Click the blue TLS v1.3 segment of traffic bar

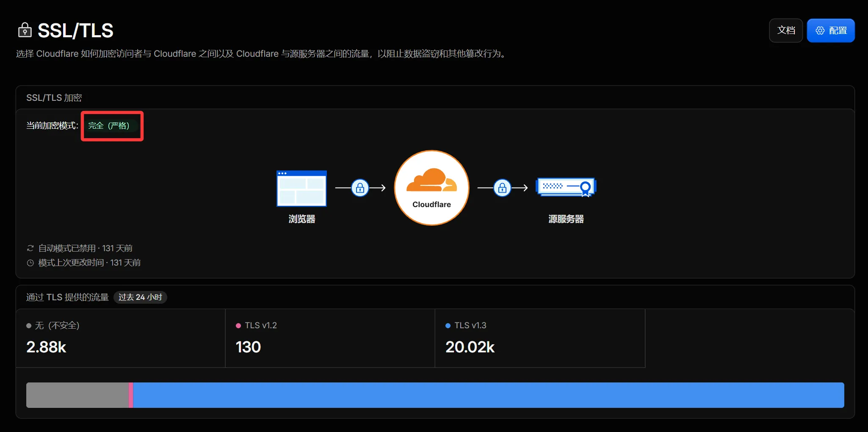(x=489, y=395)
